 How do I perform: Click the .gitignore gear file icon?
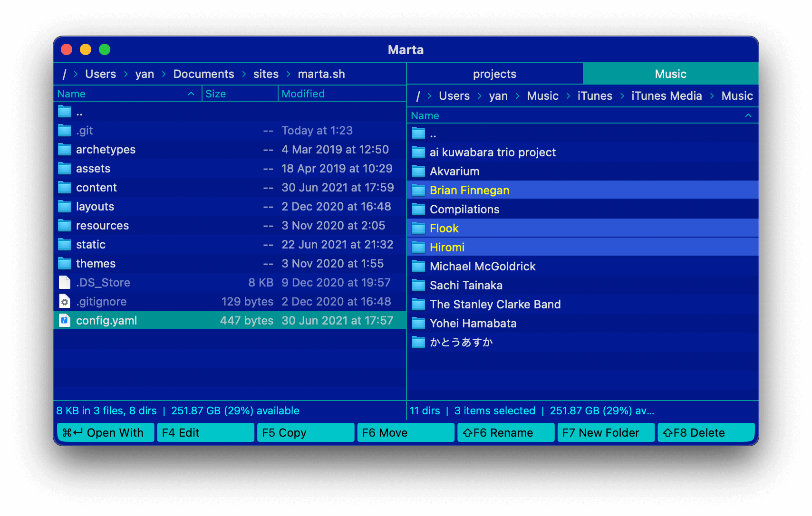tap(65, 301)
